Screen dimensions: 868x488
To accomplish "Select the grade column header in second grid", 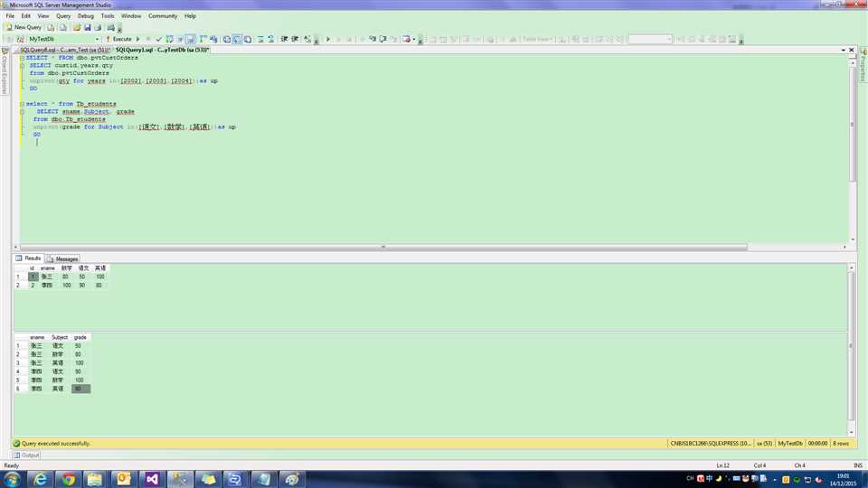I will coord(80,337).
